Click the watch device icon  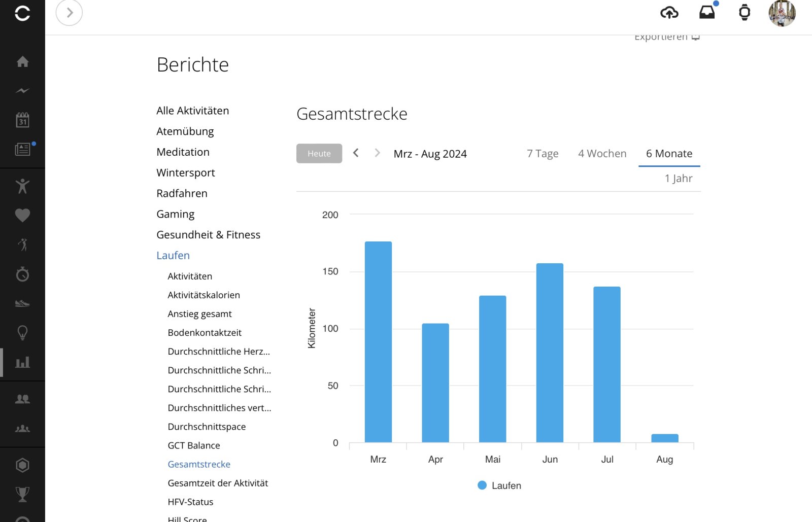tap(744, 13)
